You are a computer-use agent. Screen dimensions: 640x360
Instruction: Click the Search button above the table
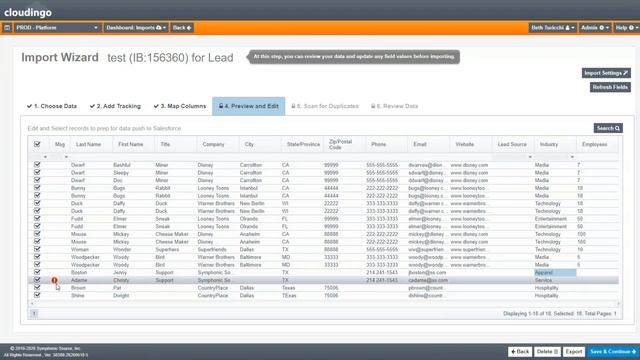[608, 128]
